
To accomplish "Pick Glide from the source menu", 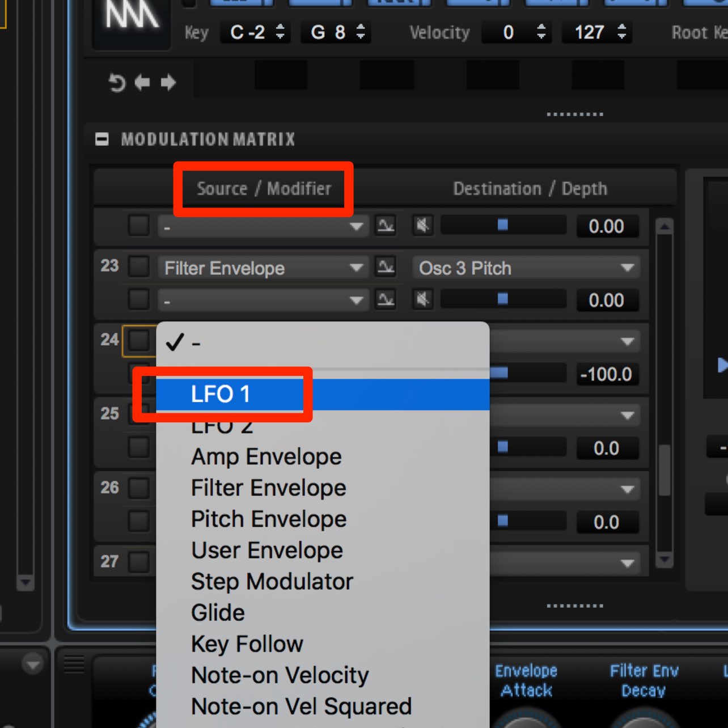I will coord(323,612).
